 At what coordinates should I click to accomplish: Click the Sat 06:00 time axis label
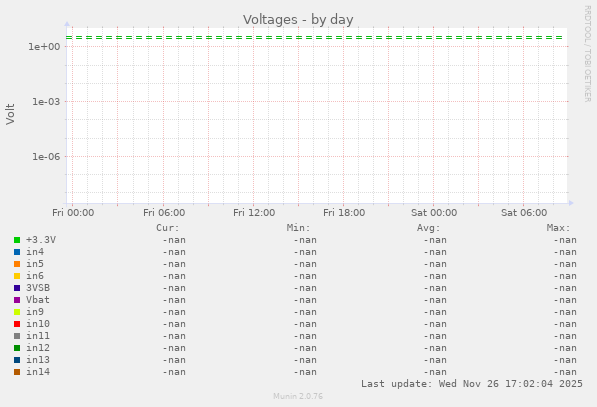tap(524, 212)
